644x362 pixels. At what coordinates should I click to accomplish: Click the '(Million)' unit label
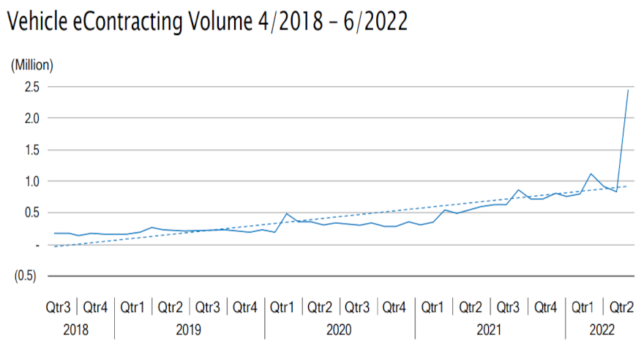[31, 65]
